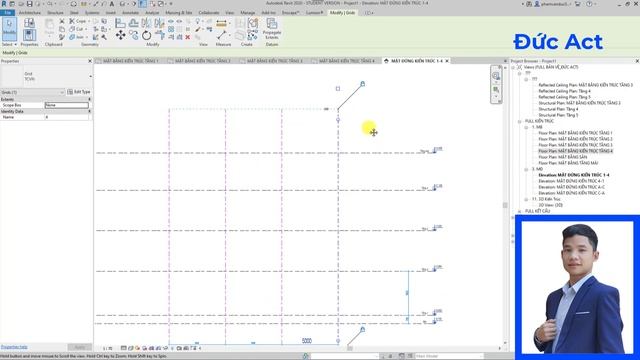This screenshot has width=640, height=360.
Task: Expand the FULL KẾT CẤU node
Action: coord(520,211)
